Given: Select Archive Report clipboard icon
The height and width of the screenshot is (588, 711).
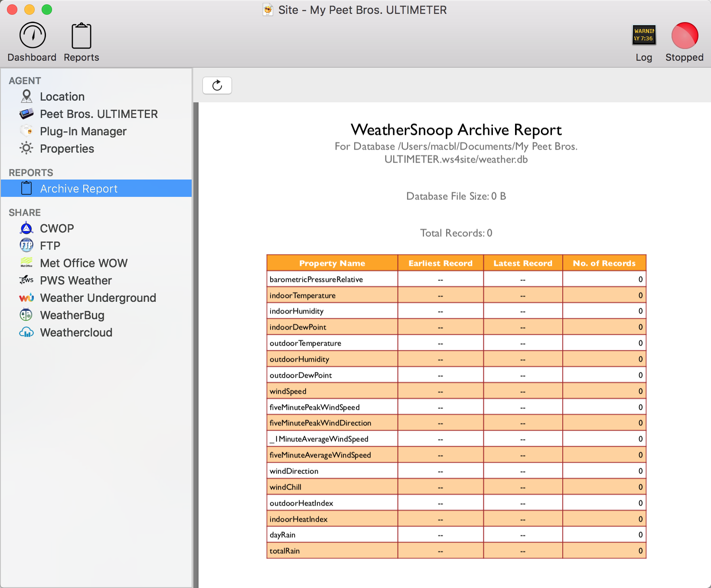Looking at the screenshot, I should [26, 188].
